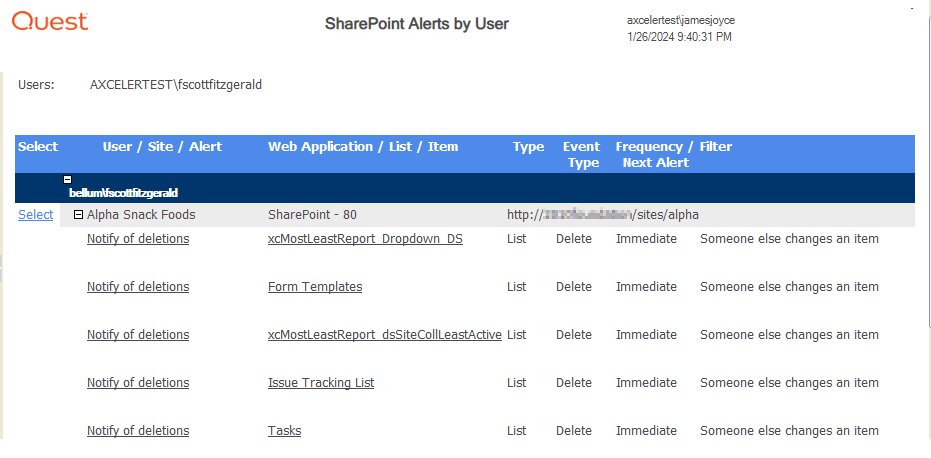This screenshot has height=458, width=931.
Task: Open the xcMostLeastReport_dsSiteCollLeastActive list link
Action: pos(385,335)
